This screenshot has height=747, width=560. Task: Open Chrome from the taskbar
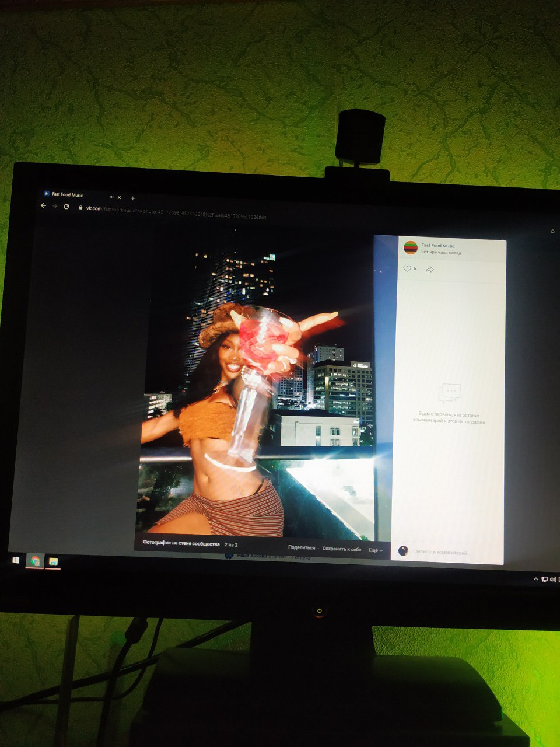pyautogui.click(x=35, y=561)
